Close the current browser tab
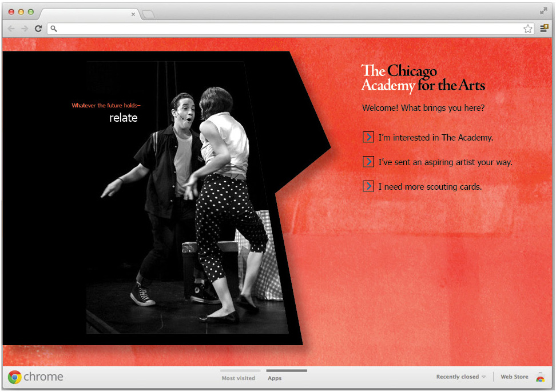Image resolution: width=556 pixels, height=392 pixels. click(133, 14)
